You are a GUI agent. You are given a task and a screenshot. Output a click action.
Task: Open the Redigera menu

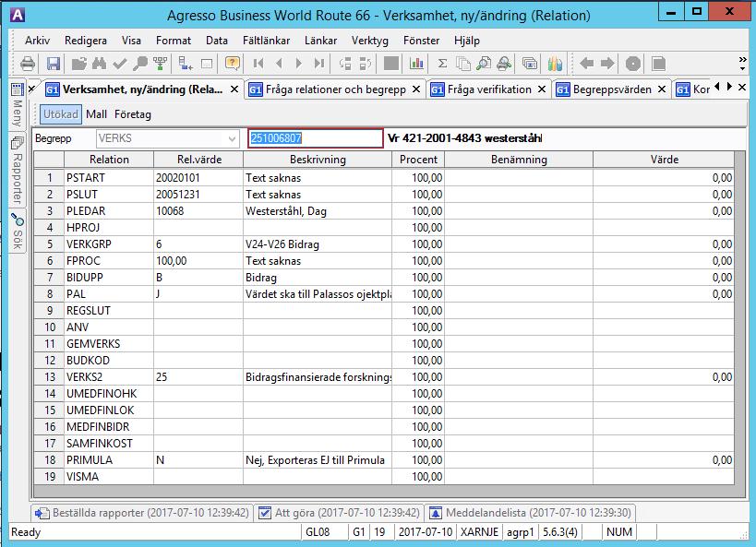[x=86, y=41]
